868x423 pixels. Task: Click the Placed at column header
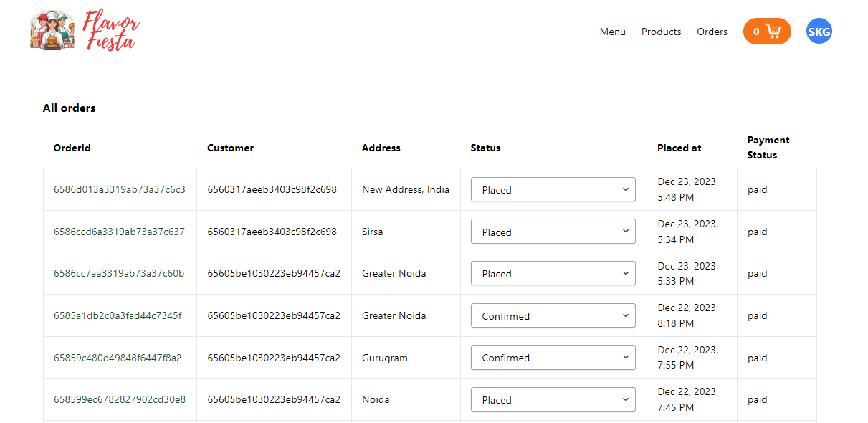679,148
